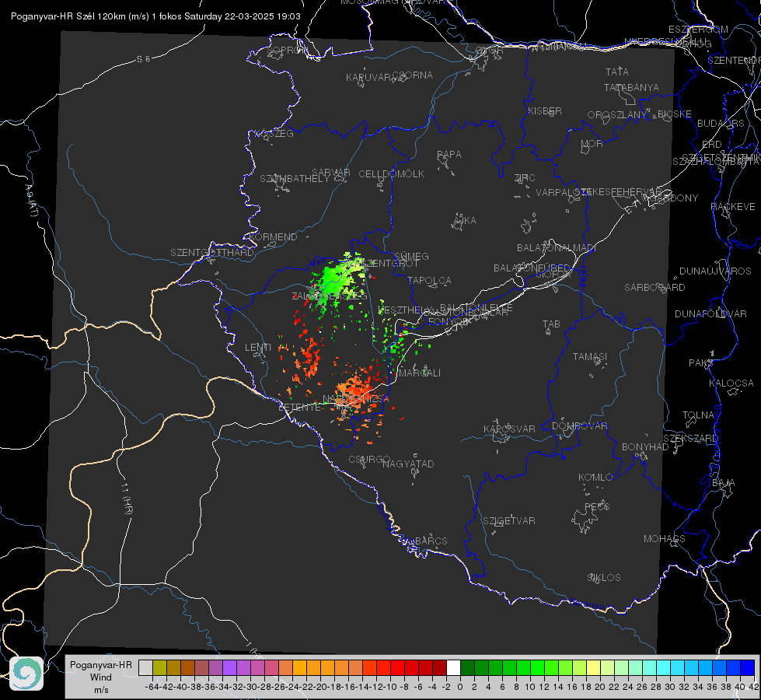Click the SZIGETVÁR city label

508,521
